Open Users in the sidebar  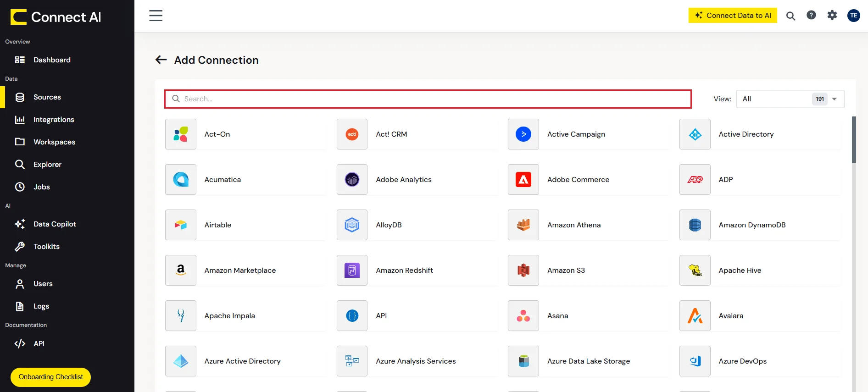[x=67, y=284]
